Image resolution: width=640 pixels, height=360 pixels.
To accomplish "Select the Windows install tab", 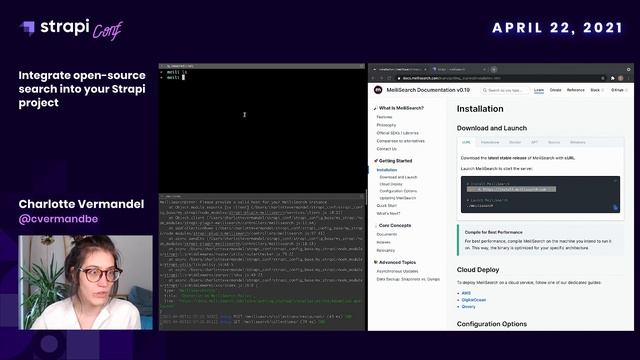I will tap(578, 142).
